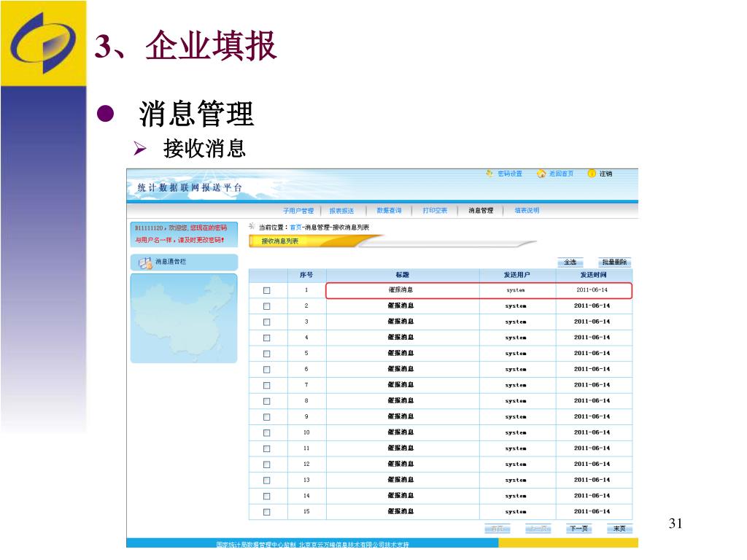Jump to last page with 末页
This screenshot has width=747, height=560.
[x=619, y=529]
